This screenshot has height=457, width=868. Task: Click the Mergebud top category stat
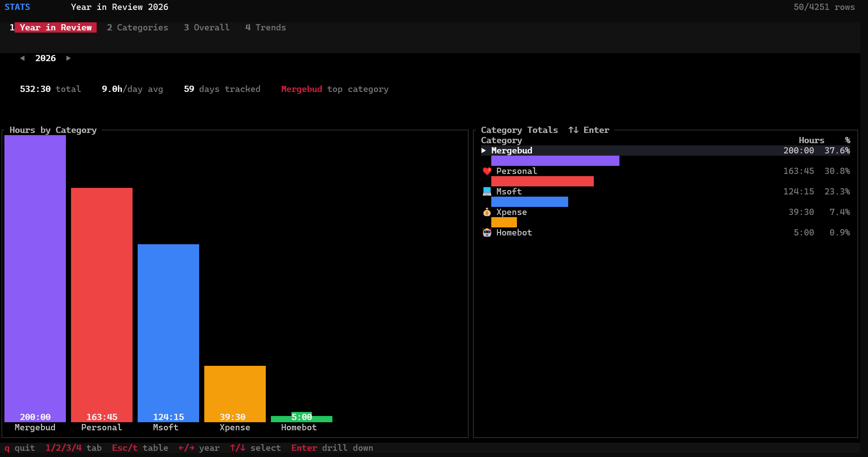click(335, 89)
